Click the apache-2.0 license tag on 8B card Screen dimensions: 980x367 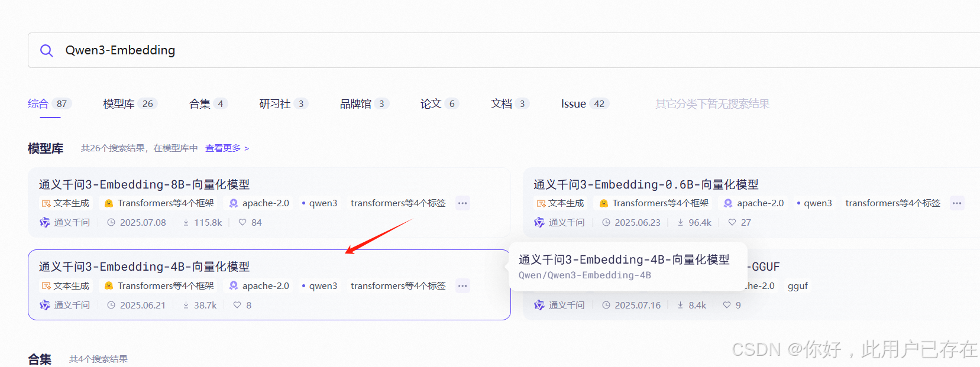[259, 203]
